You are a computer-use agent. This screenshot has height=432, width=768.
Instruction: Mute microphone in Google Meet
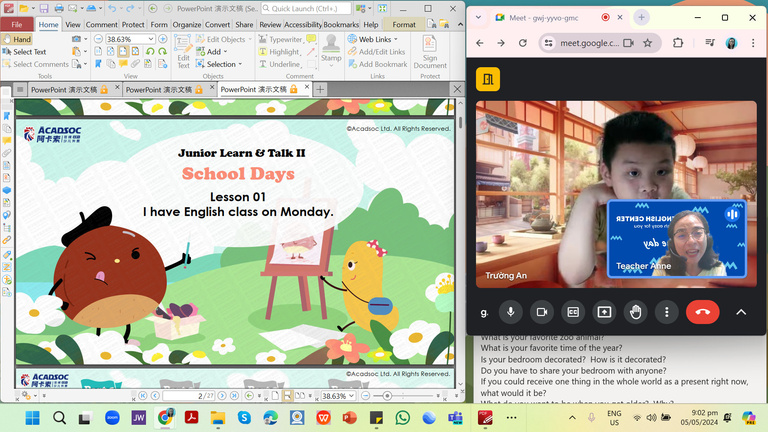click(x=510, y=312)
